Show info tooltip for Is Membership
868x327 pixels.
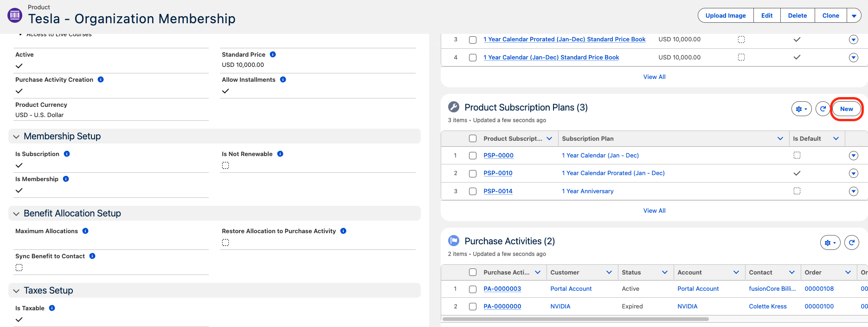click(x=66, y=179)
